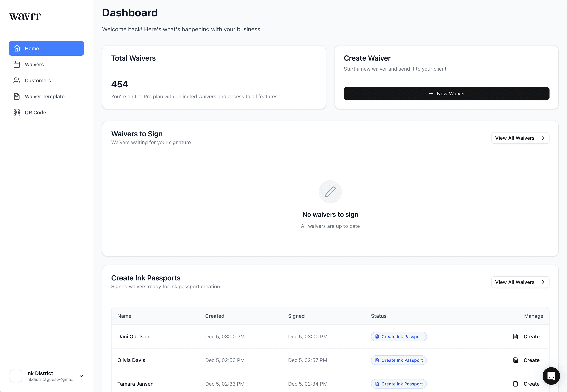
Task: Click the wavrr logo
Action: click(x=25, y=16)
